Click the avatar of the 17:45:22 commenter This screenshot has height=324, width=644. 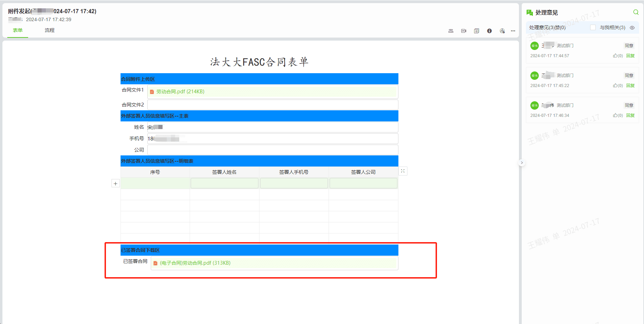535,76
